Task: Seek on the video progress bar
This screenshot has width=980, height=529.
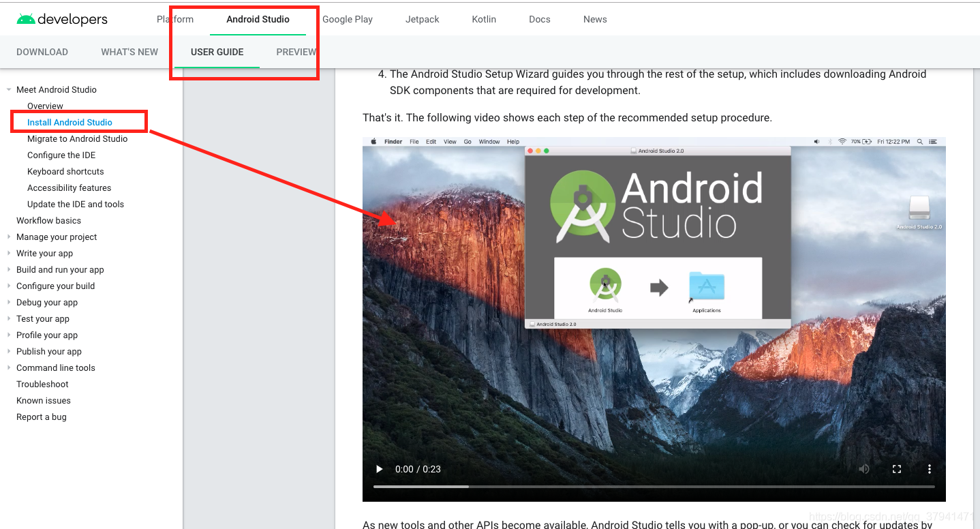Action: [654, 487]
